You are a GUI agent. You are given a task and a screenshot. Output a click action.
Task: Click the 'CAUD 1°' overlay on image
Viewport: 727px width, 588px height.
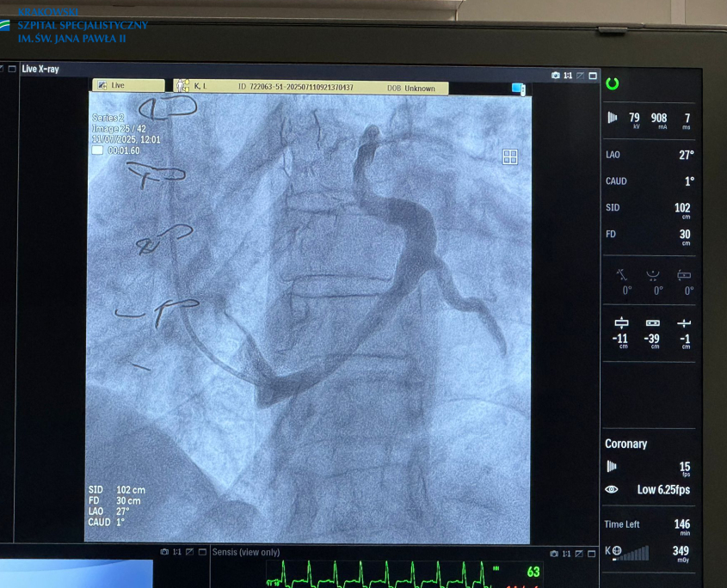pos(107,522)
